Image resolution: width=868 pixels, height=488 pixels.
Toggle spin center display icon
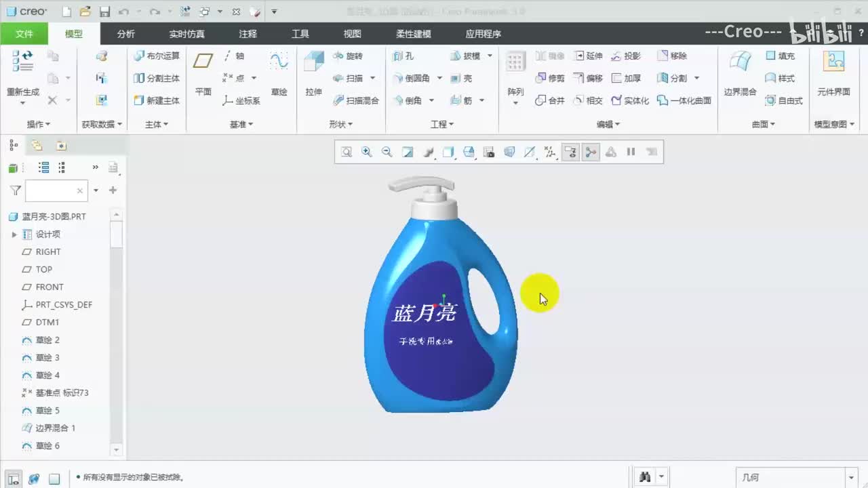click(x=591, y=152)
